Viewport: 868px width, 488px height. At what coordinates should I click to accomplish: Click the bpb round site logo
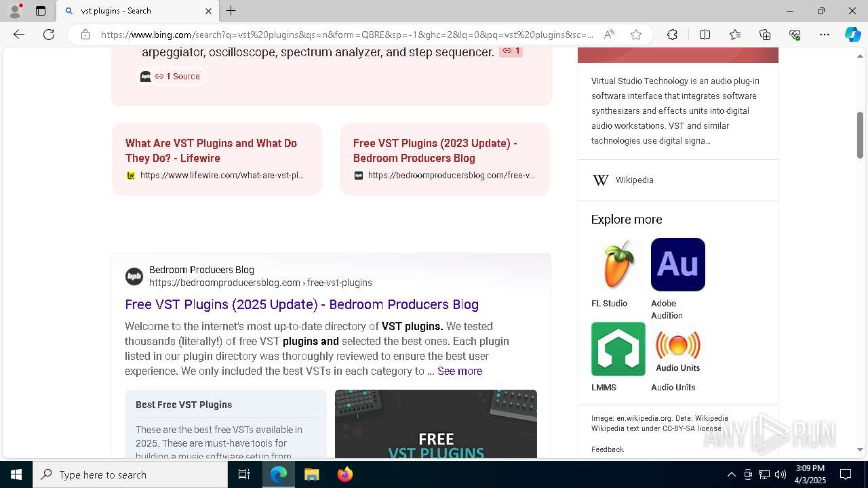pyautogui.click(x=134, y=277)
